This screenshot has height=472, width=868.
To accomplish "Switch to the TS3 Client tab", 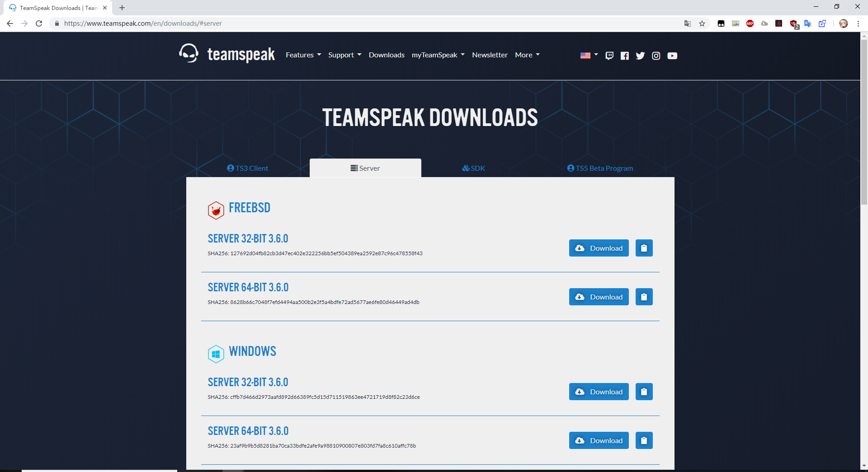I will (248, 168).
